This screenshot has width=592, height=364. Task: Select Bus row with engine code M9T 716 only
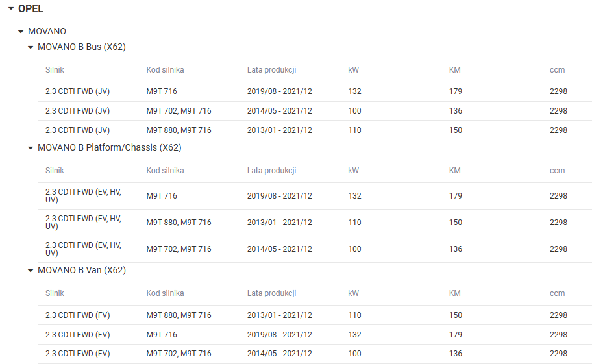(x=315, y=91)
